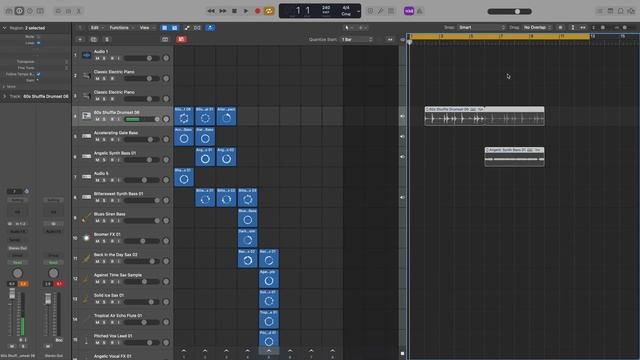Rewind the playhead
Image resolution: width=640 pixels, height=360 pixels.
tap(211, 11)
